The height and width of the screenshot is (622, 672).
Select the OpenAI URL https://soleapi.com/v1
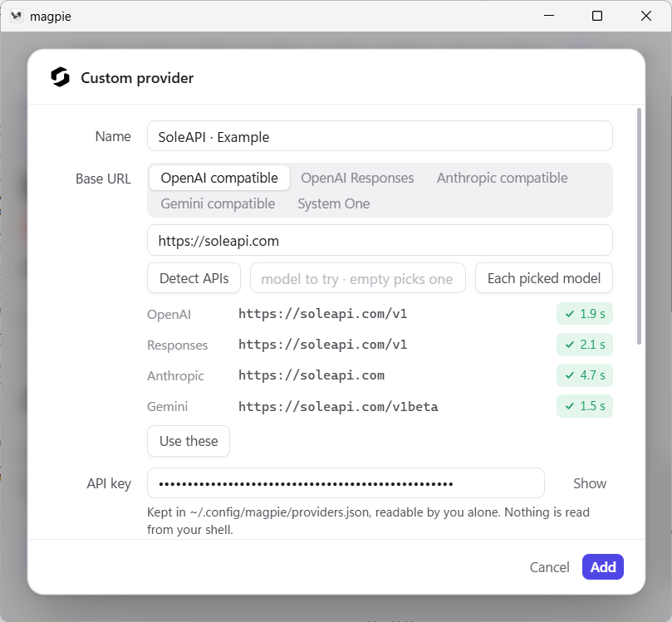pos(323,314)
